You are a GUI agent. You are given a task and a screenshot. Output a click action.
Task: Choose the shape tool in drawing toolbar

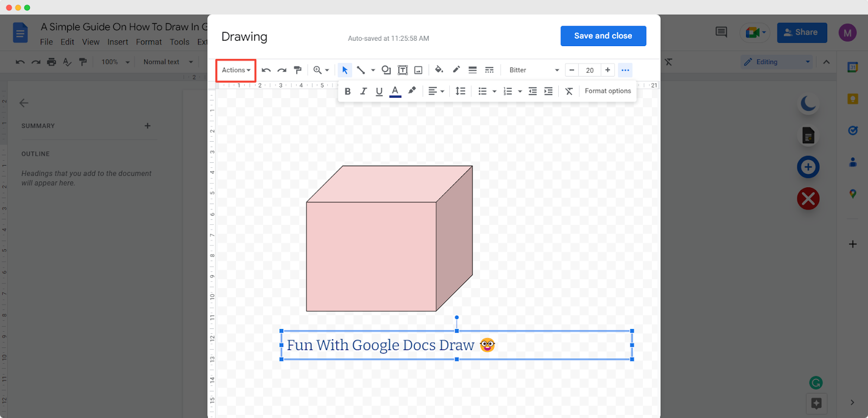(x=386, y=70)
